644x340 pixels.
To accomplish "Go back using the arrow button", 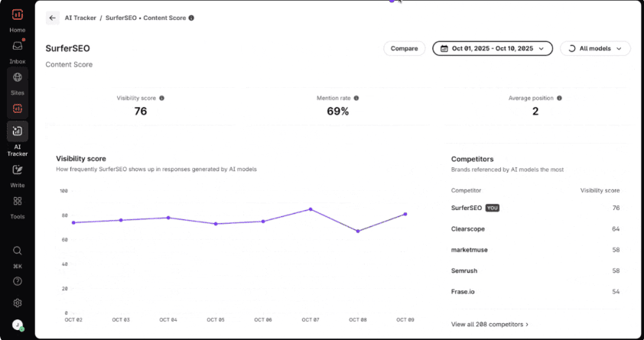I will coord(52,18).
